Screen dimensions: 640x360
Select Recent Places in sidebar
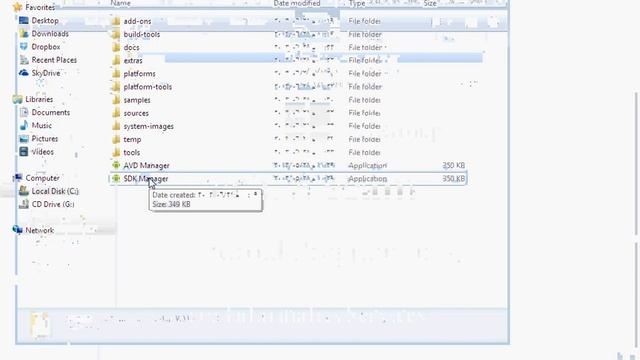(x=54, y=60)
